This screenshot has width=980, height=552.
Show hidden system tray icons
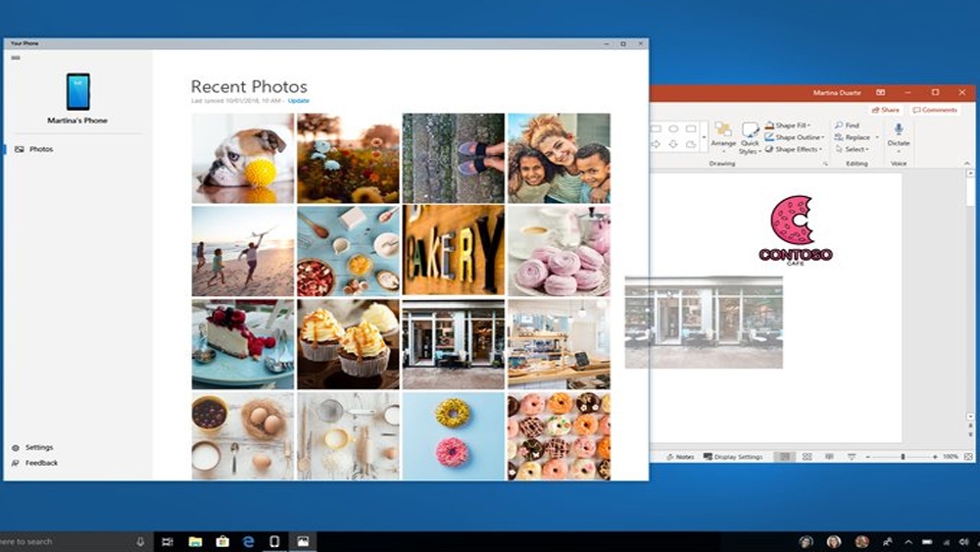point(908,542)
